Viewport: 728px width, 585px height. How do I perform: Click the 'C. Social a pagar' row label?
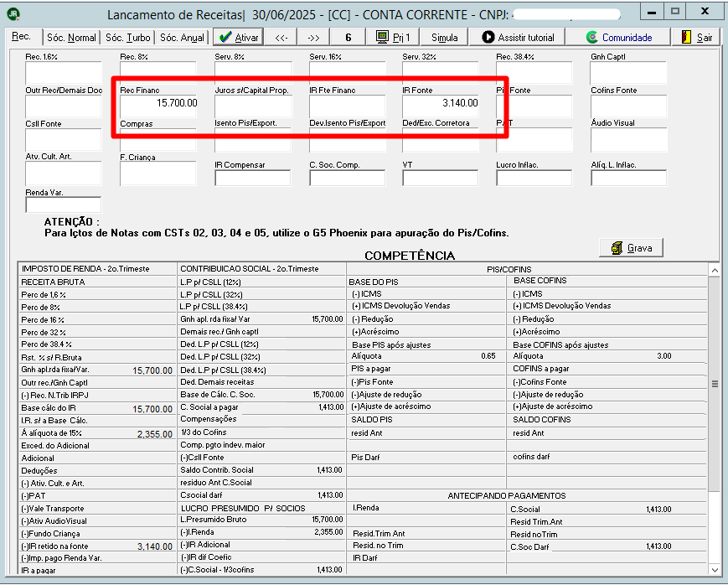(209, 407)
